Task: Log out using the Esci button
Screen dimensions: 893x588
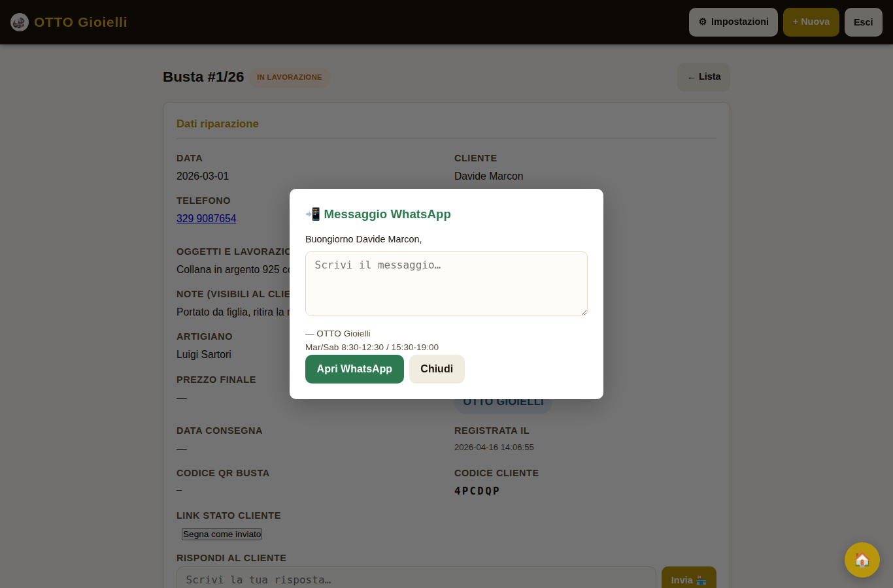Action: (863, 22)
